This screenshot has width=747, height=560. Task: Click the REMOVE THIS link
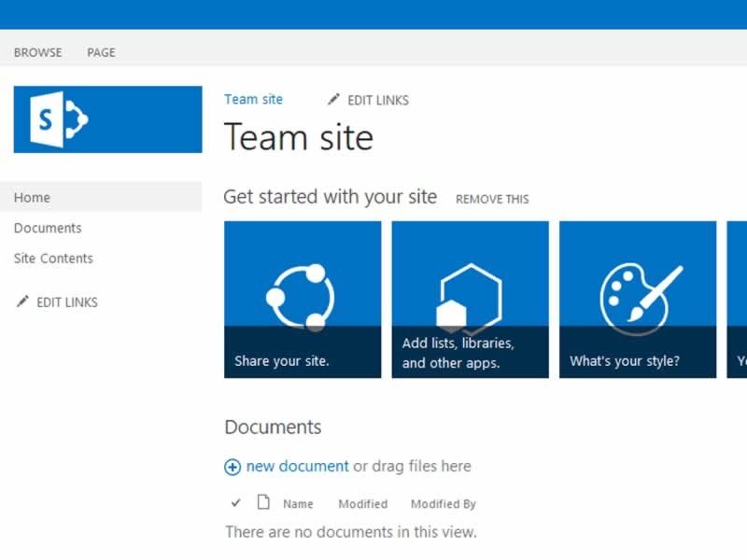coord(492,199)
